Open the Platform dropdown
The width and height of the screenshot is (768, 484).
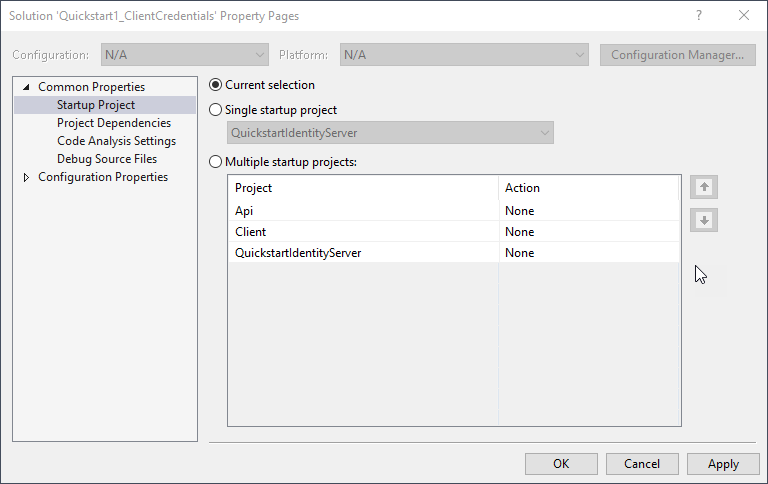click(464, 55)
